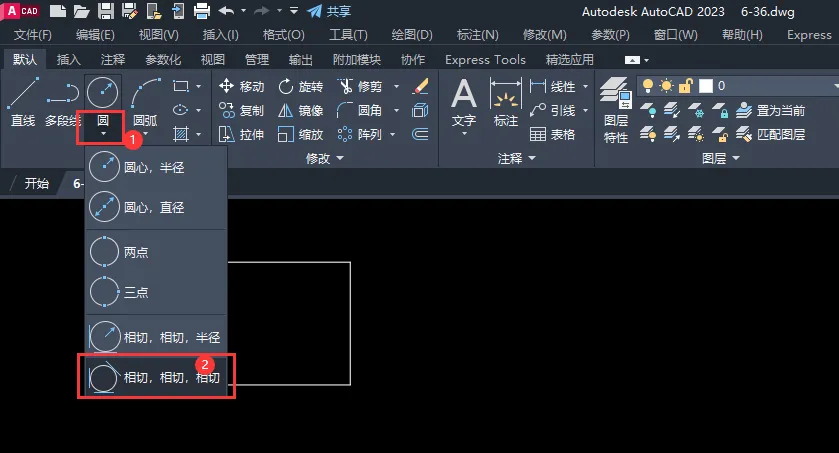Expand the Annotation (注释) panel
Screen dimensions: 839x453
click(x=516, y=158)
